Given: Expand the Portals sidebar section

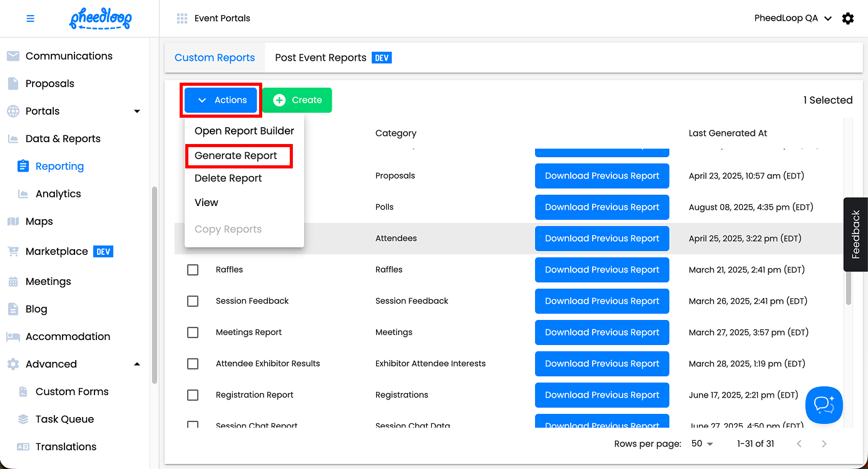Looking at the screenshot, I should tap(137, 111).
